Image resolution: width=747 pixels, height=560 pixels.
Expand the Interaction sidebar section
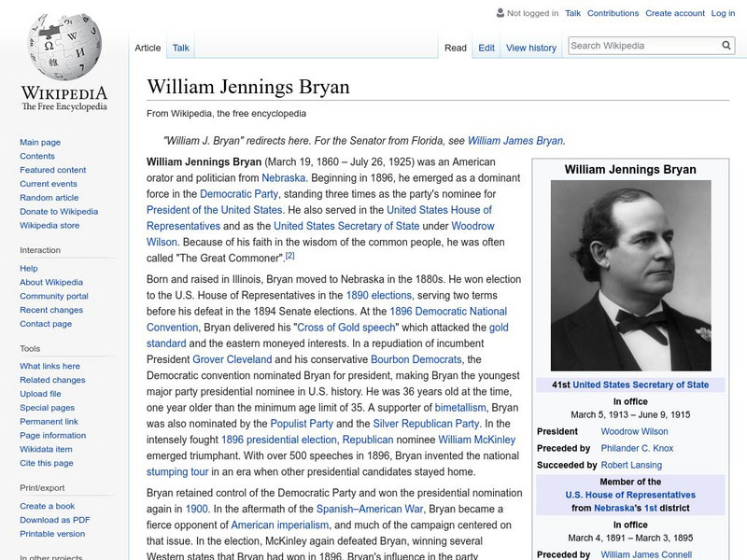click(x=40, y=251)
